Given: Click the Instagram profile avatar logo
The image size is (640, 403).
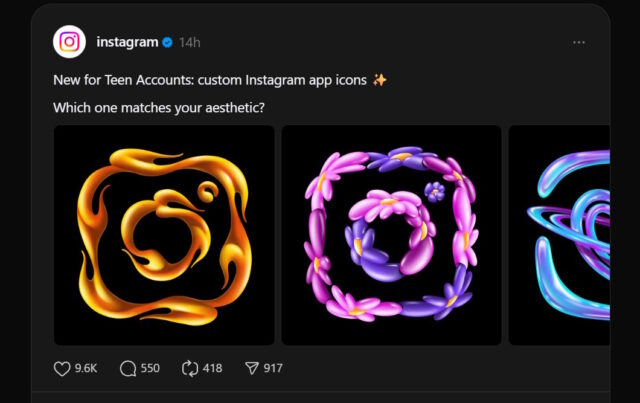Looking at the screenshot, I should pyautogui.click(x=69, y=42).
